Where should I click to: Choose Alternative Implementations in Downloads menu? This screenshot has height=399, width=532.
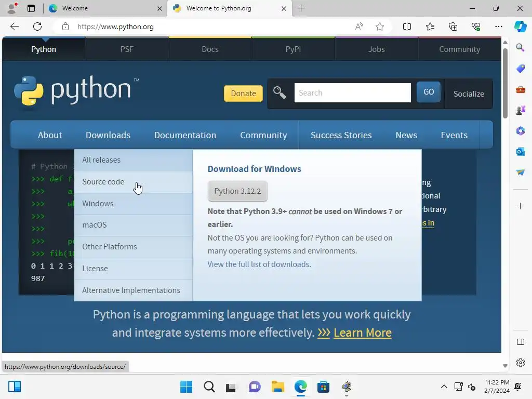134,290
